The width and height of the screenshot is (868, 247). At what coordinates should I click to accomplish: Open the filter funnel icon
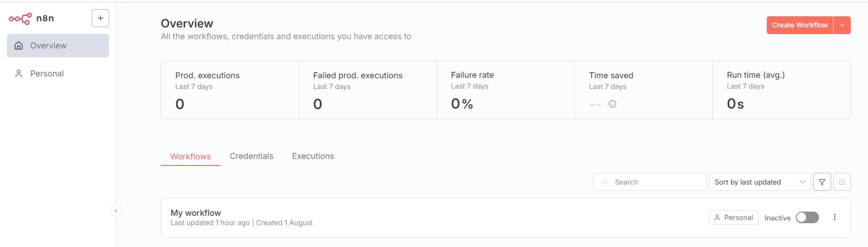822,182
